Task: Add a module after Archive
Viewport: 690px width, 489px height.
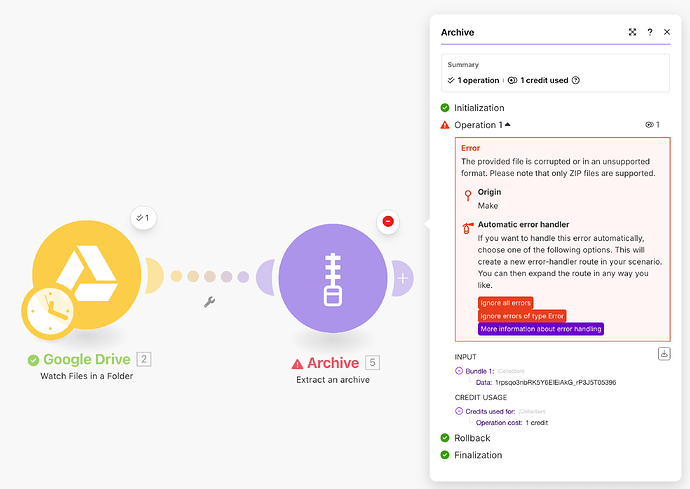Action: 403,278
